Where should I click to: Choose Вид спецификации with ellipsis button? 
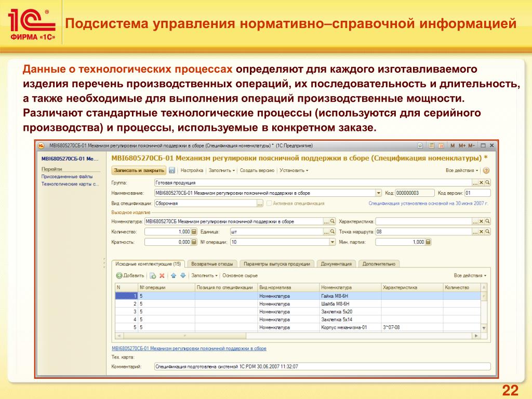[260, 203]
